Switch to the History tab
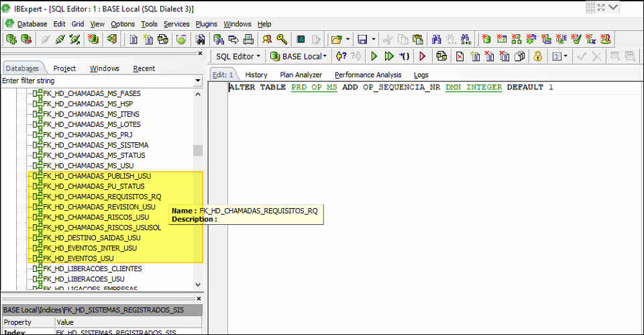The height and width of the screenshot is (335, 644). click(256, 75)
